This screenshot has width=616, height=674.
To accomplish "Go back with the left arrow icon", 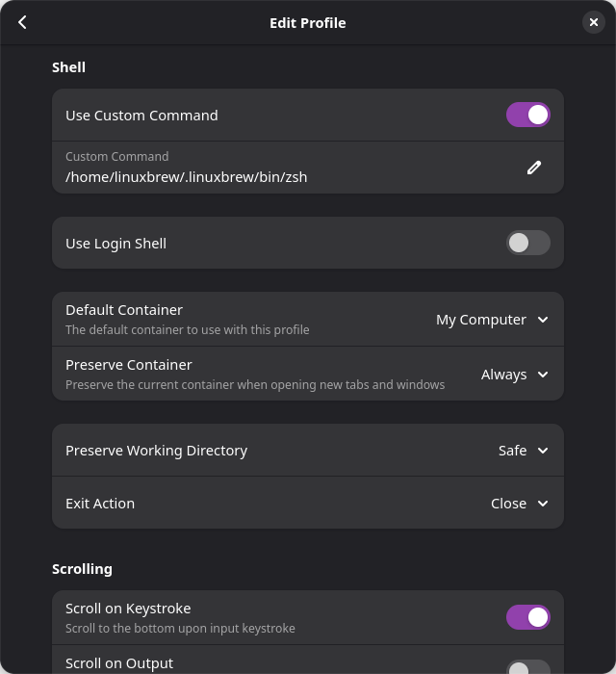I will (22, 22).
